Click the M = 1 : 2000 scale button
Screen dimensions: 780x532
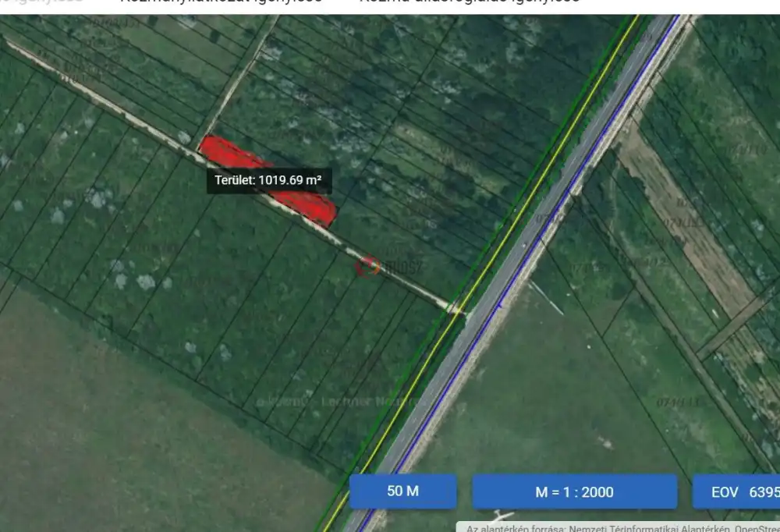[574, 491]
